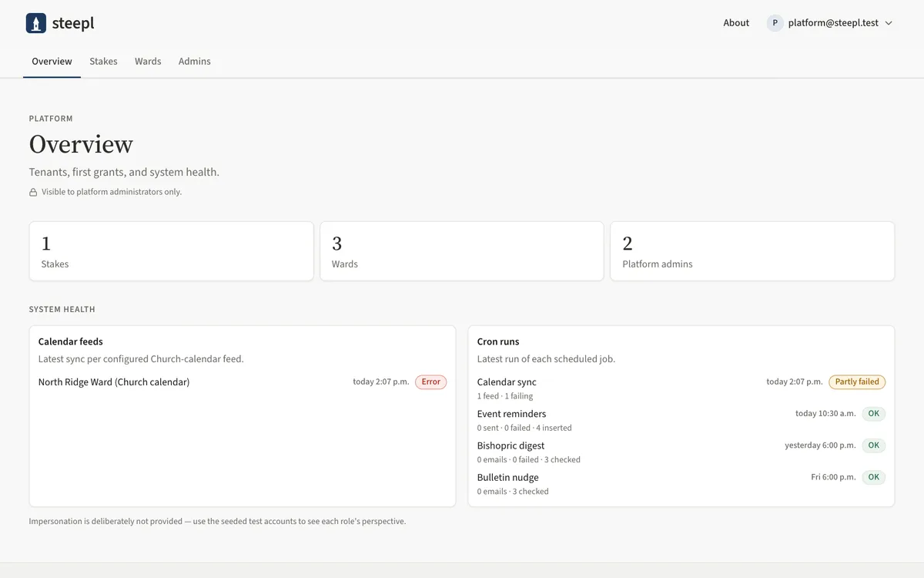Click the "today 10:30 a.m." timestamp
Viewport: 924px width, 578px height.
(x=825, y=414)
